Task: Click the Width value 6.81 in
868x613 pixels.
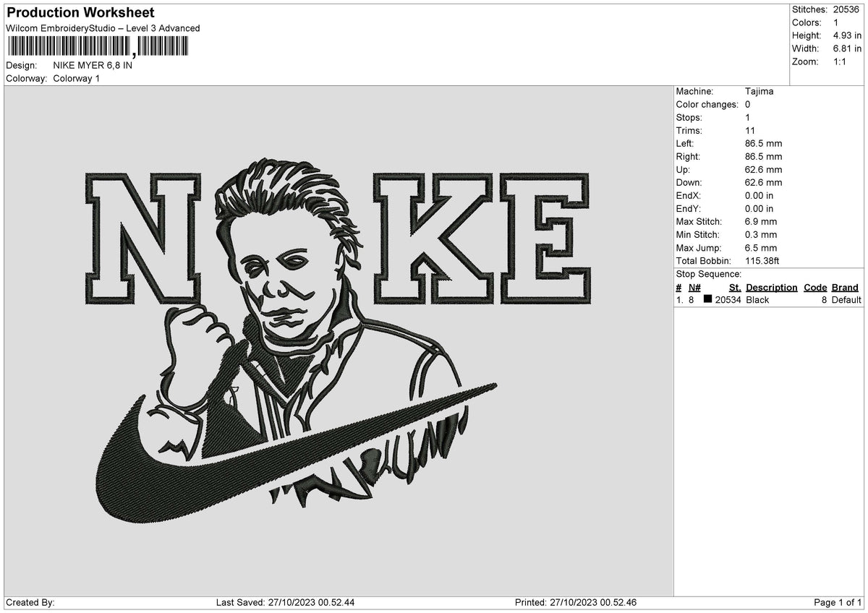Action: pos(847,48)
